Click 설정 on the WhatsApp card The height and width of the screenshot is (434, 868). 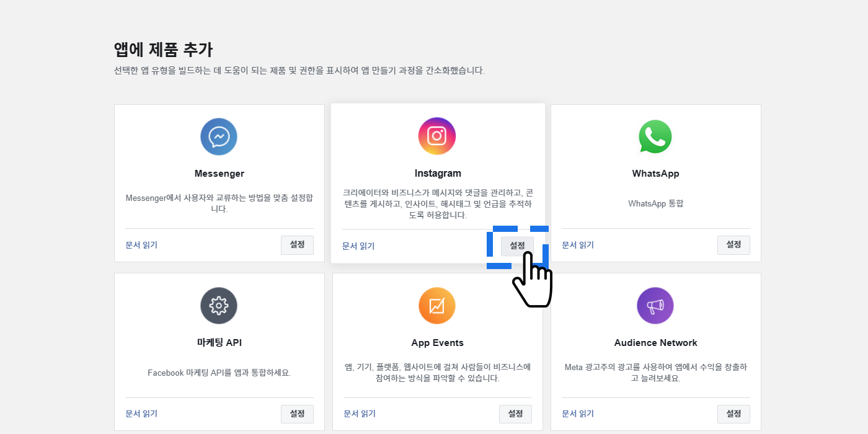[733, 245]
